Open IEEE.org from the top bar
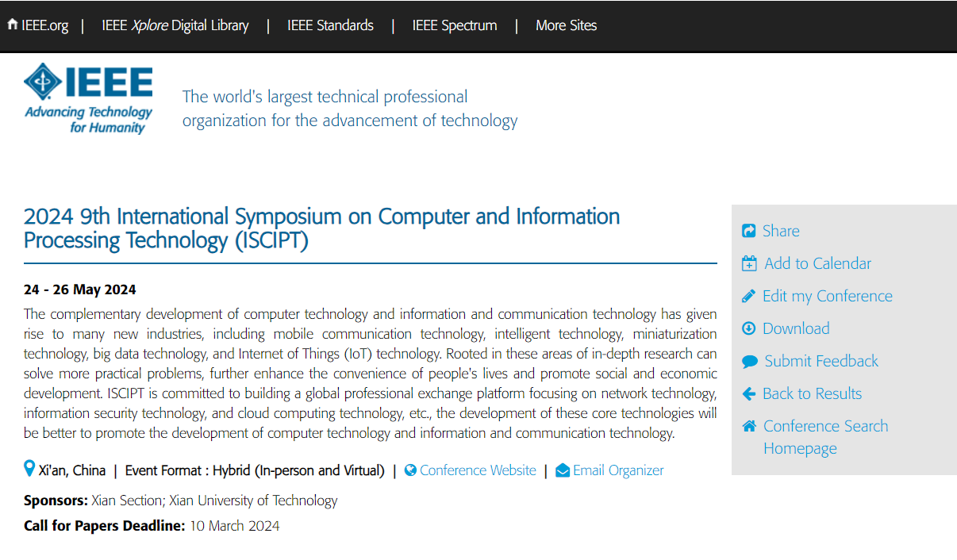The width and height of the screenshot is (957, 560). pyautogui.click(x=45, y=25)
